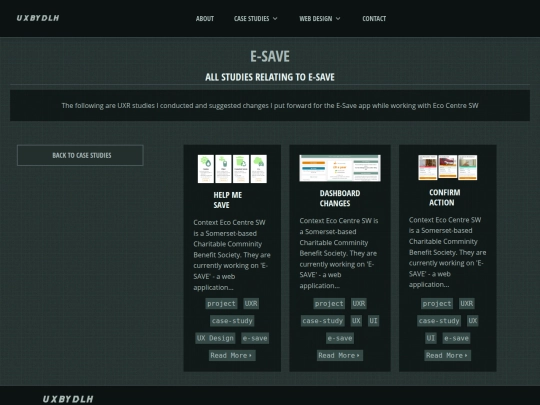Expand the Web Design dropdown chevron
Viewport: 540px width, 405px height.
click(338, 19)
